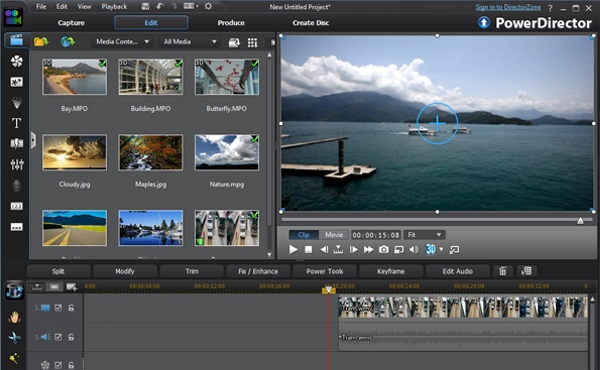The height and width of the screenshot is (370, 600).
Task: Toggle audio track 1 enable checkbox
Action: coord(58,337)
